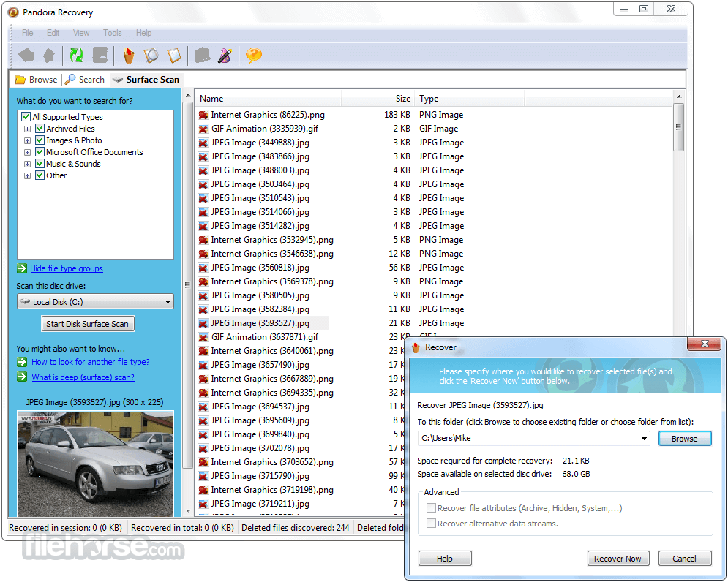Toggle the All Supported Types checkbox

coord(26,117)
